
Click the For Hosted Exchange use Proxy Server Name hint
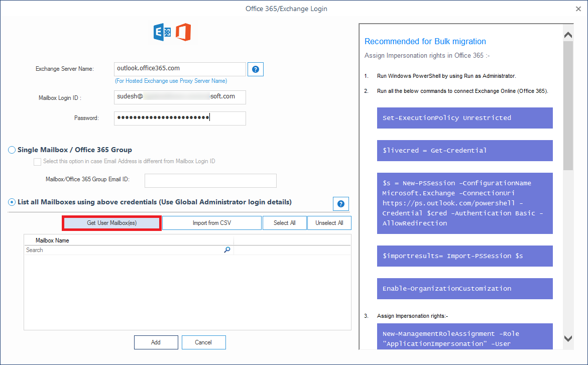(x=171, y=81)
